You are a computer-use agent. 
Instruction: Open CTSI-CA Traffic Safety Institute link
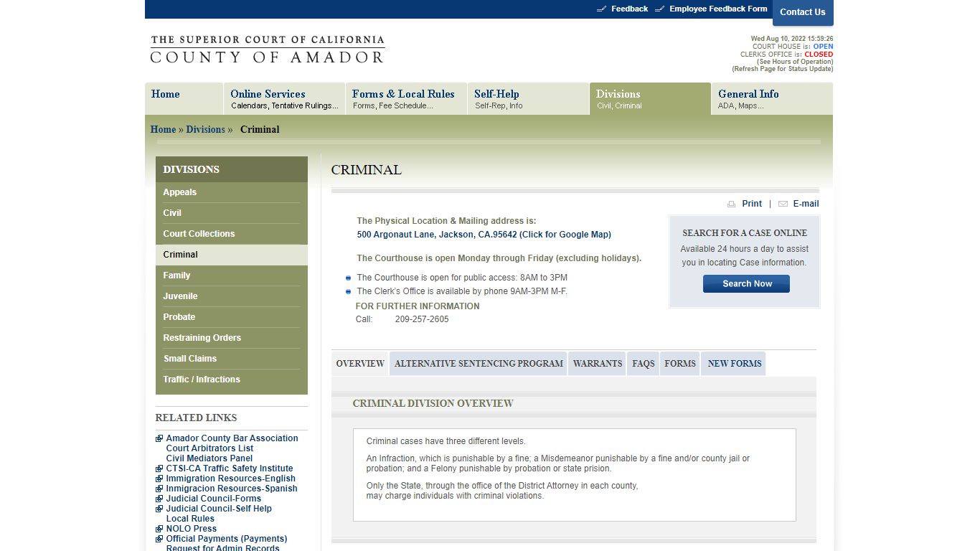coord(230,468)
